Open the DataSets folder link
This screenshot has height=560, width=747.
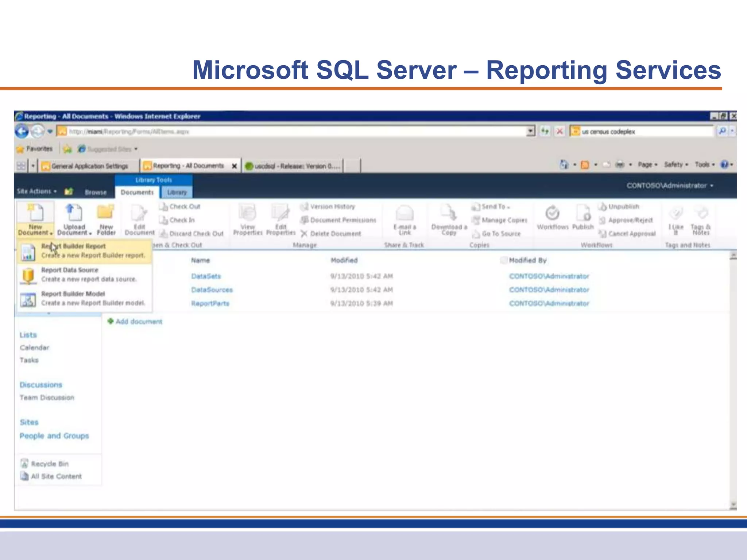click(206, 276)
